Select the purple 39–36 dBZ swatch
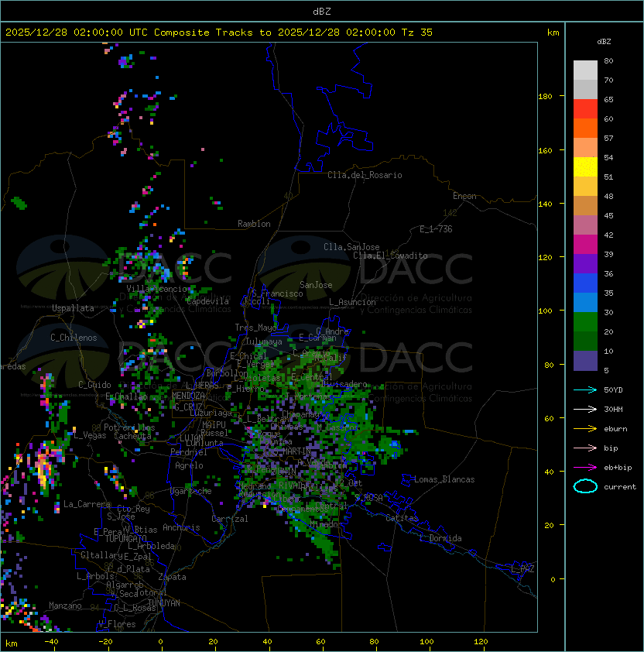This screenshot has width=644, height=652. tap(585, 263)
